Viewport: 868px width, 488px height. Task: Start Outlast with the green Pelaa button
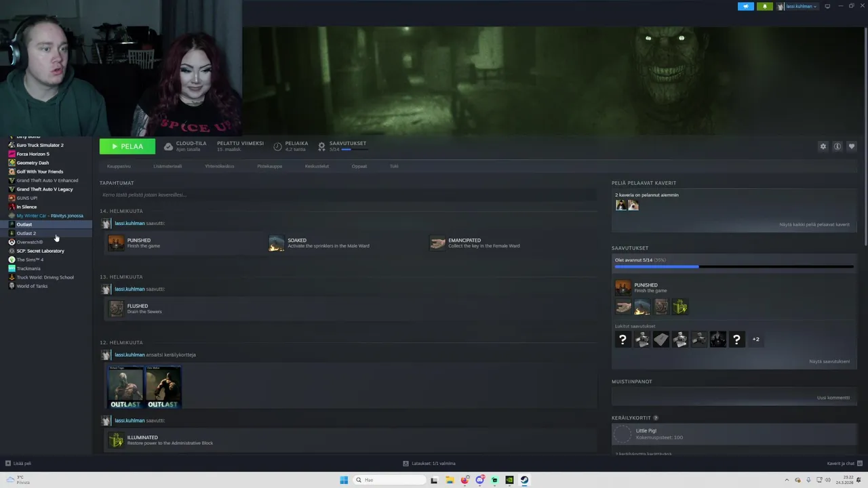(x=127, y=146)
